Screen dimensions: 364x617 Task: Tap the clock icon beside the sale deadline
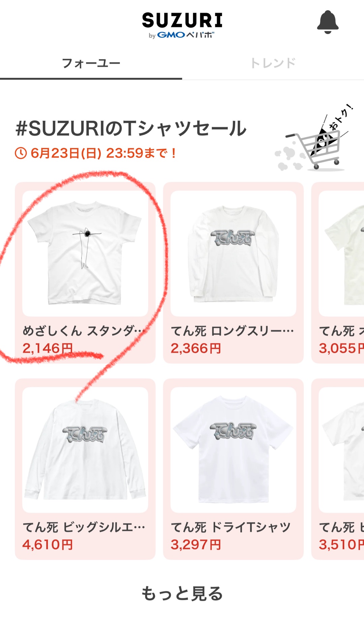click(21, 153)
